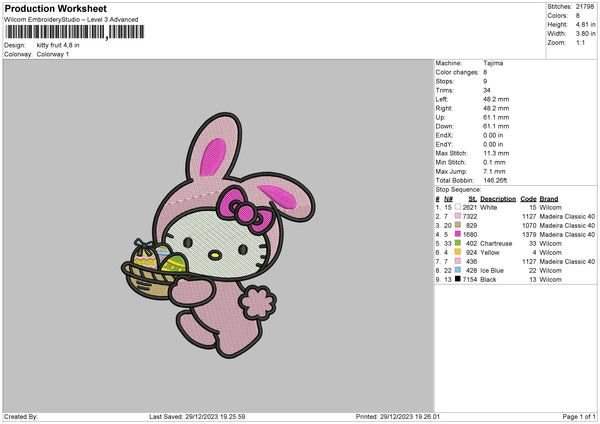Screen dimensions: 600x424
Task: Select the 'Colorway 1' value
Action: pos(53,54)
